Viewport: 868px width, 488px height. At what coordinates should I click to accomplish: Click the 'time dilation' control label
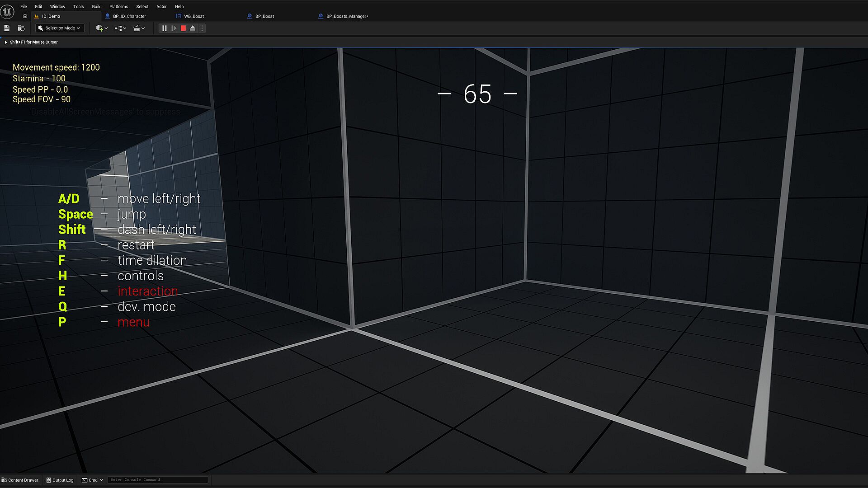[x=152, y=260]
